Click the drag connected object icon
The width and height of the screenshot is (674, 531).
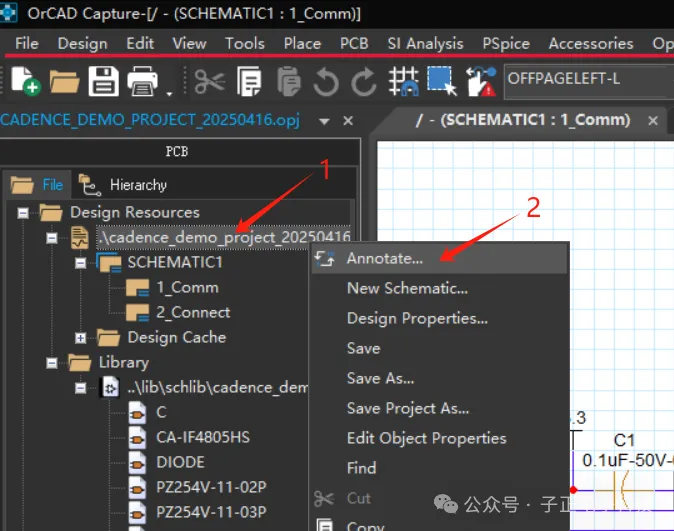(x=481, y=81)
